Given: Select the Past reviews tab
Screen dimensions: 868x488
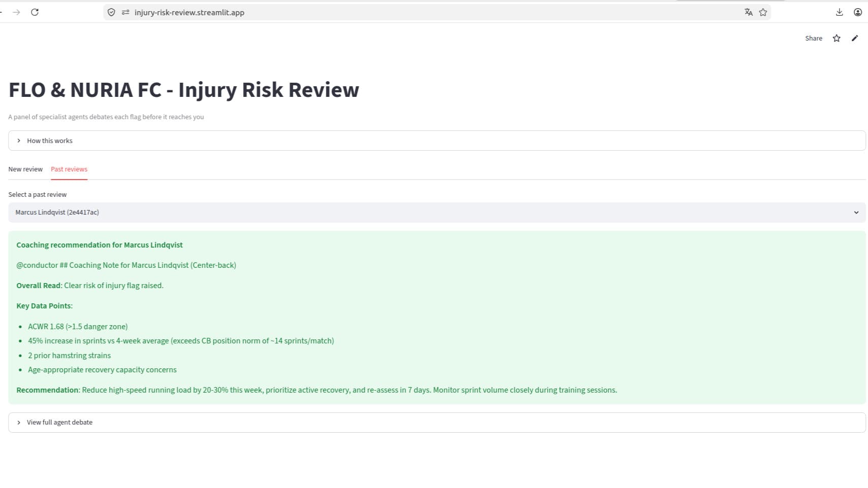Looking at the screenshot, I should 69,169.
